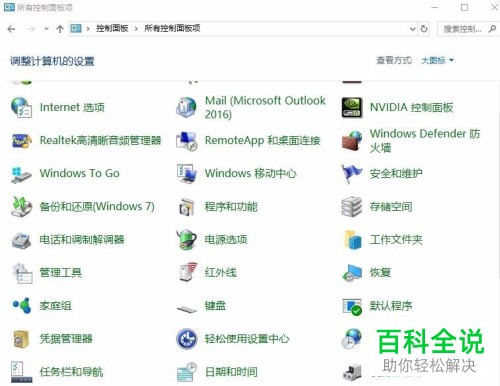Click the 键盘 text link

click(215, 306)
